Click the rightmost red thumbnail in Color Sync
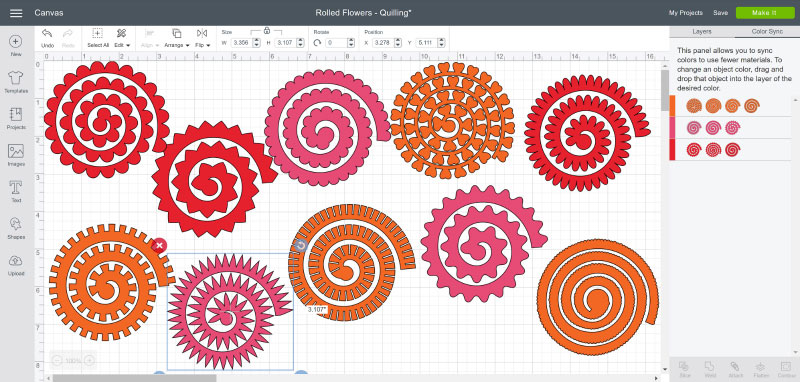 (x=733, y=149)
